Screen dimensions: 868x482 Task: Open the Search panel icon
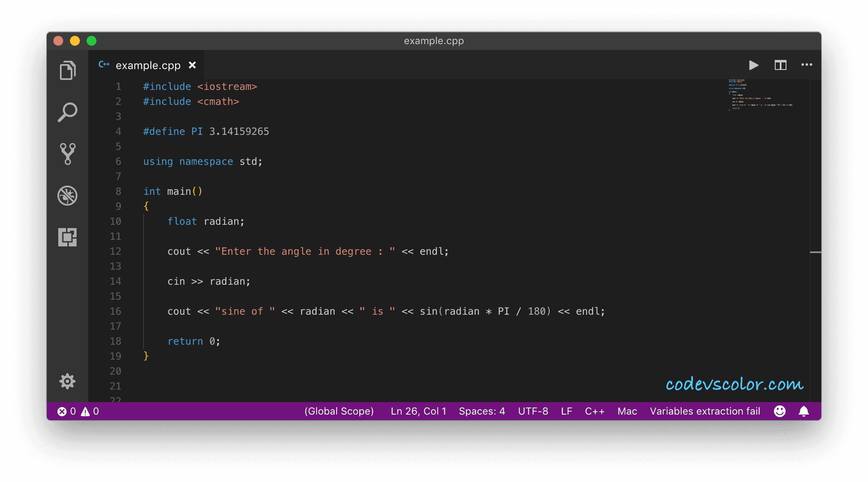click(67, 112)
